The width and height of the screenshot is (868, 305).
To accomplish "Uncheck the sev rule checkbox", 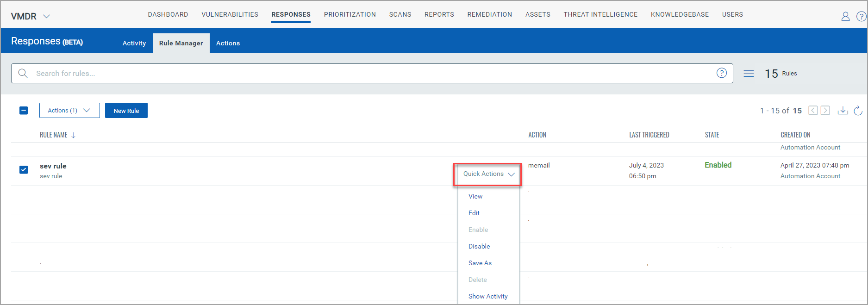I will click(x=24, y=170).
